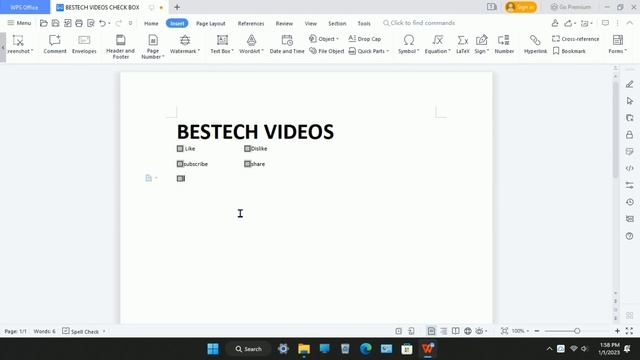Screen dimensions: 640x360
Task: Open Windows Search in the taskbar
Action: (x=248, y=349)
